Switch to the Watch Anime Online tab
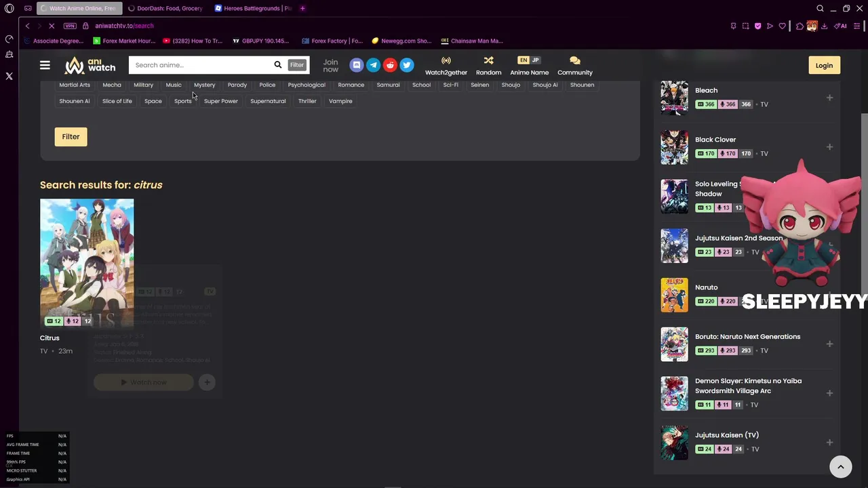The image size is (868, 488). coord(79,8)
